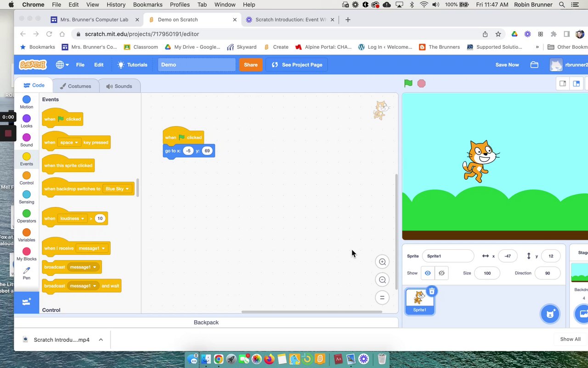Zoom out the code workspace
The width and height of the screenshot is (588, 368).
pyautogui.click(x=382, y=280)
